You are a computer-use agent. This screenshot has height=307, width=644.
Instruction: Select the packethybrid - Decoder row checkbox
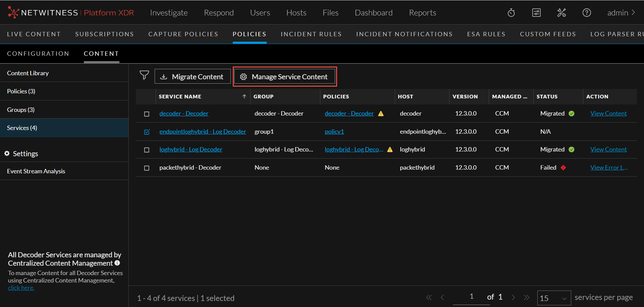147,168
